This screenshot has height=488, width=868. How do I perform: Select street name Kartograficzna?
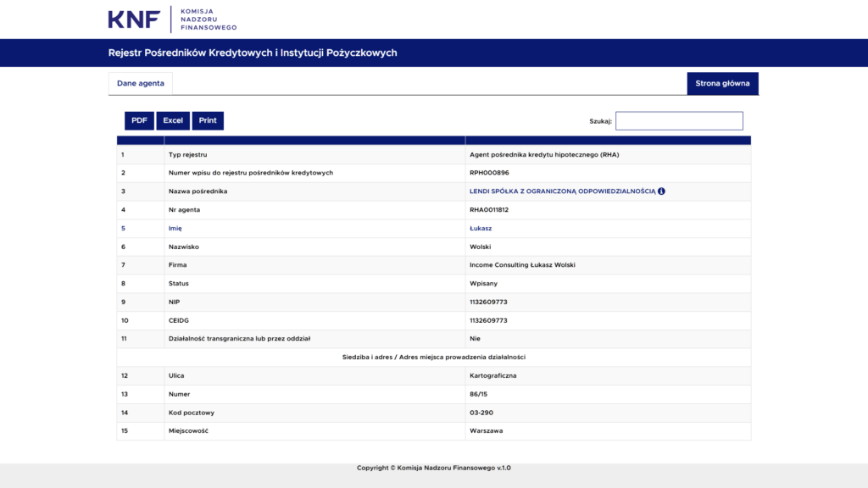492,375
